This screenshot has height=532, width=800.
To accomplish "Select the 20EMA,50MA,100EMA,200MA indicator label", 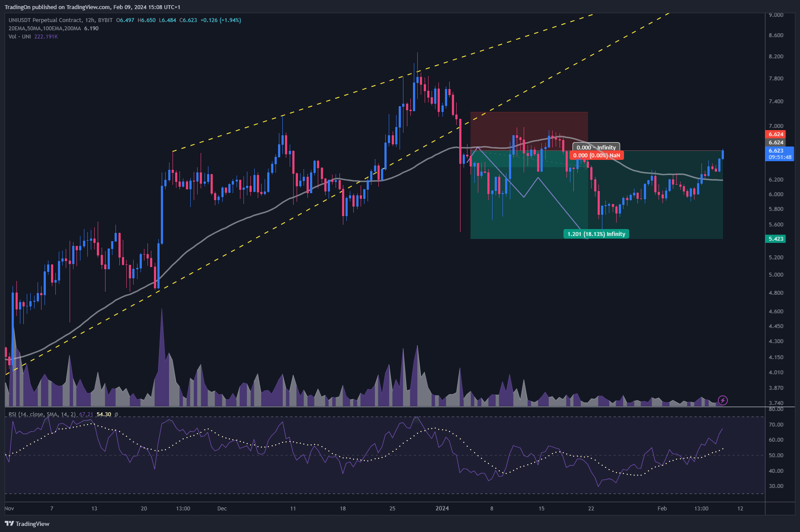I will (x=45, y=29).
